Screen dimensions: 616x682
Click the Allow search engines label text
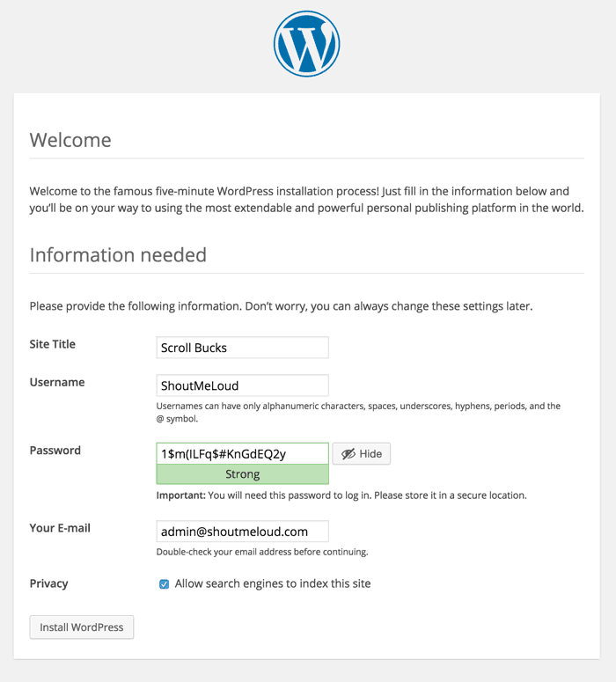273,583
